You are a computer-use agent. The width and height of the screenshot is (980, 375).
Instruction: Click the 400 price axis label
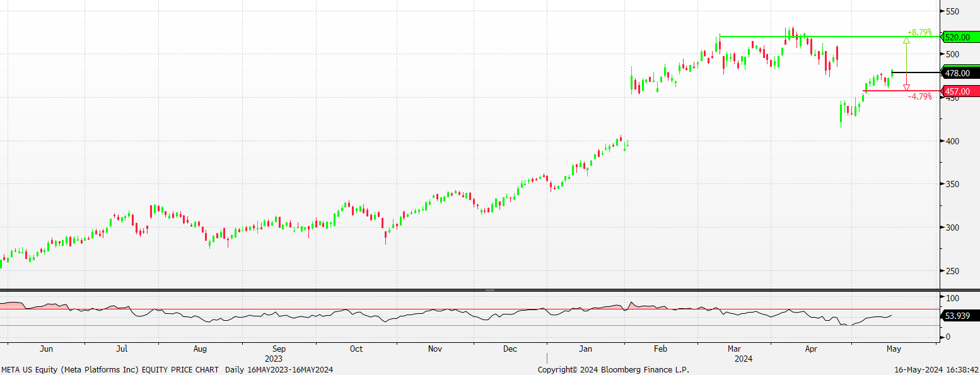tap(952, 141)
